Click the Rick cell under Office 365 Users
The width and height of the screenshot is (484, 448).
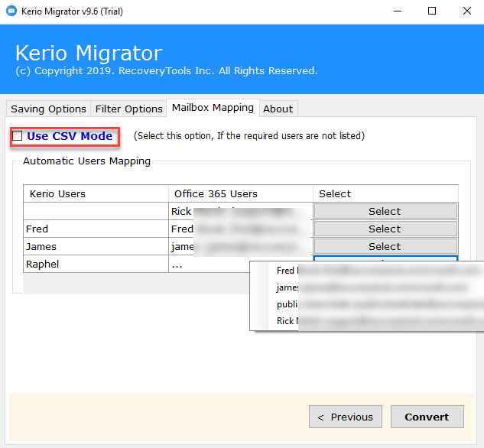(241, 211)
